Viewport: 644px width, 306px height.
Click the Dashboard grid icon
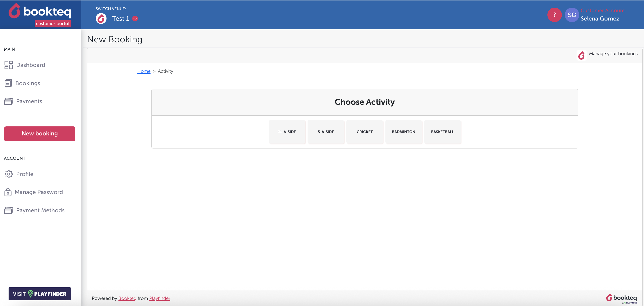pos(9,65)
